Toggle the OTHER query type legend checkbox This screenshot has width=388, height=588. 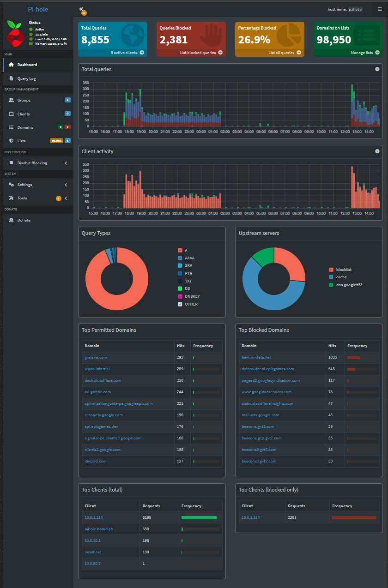180,304
